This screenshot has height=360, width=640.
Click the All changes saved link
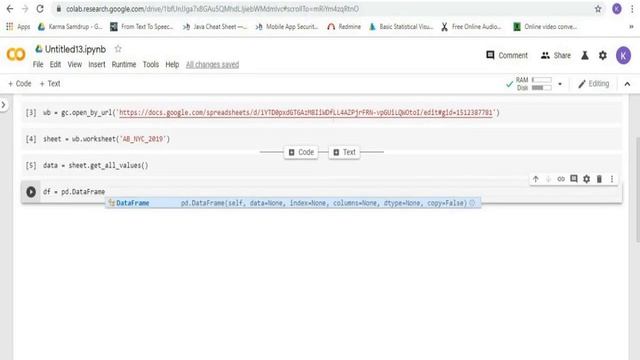pyautogui.click(x=212, y=64)
